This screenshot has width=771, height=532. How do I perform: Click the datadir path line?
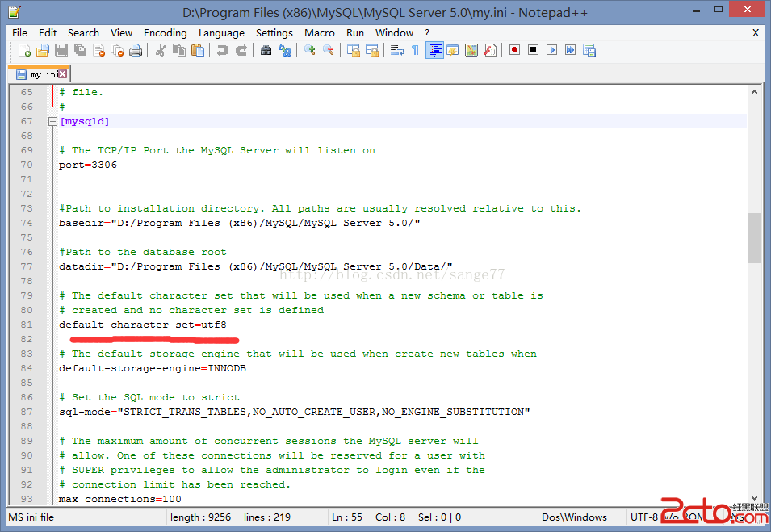click(256, 266)
